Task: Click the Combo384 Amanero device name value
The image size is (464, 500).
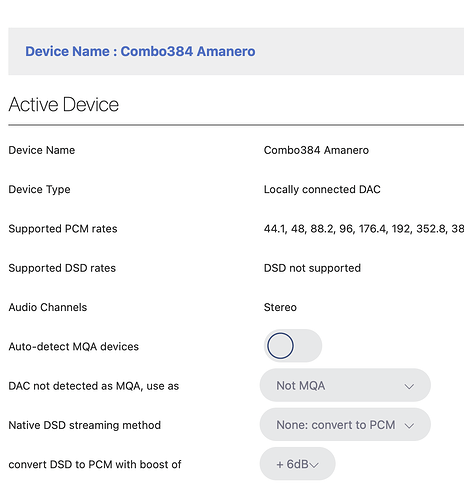Action: coord(316,150)
